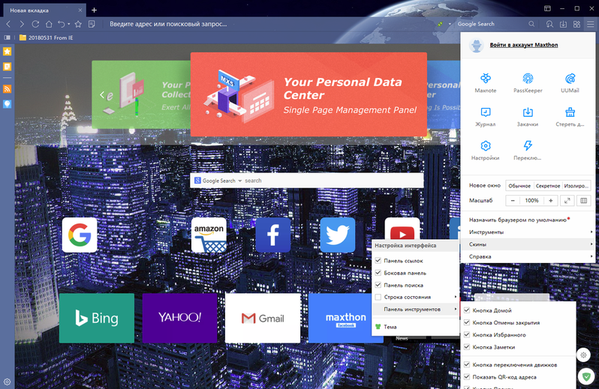Toggle fullscreen mode button next to zoom
The width and height of the screenshot is (599, 389).
567,201
